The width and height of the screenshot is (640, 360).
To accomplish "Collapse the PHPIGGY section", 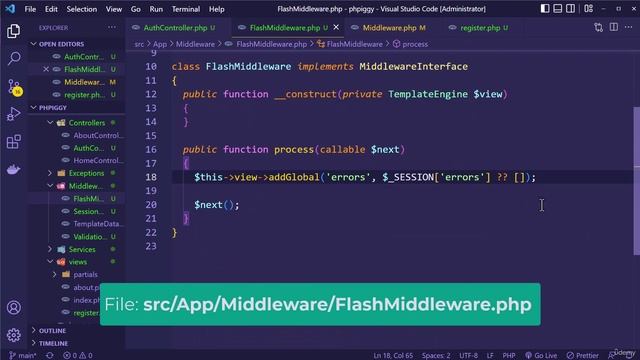I will click(52, 108).
